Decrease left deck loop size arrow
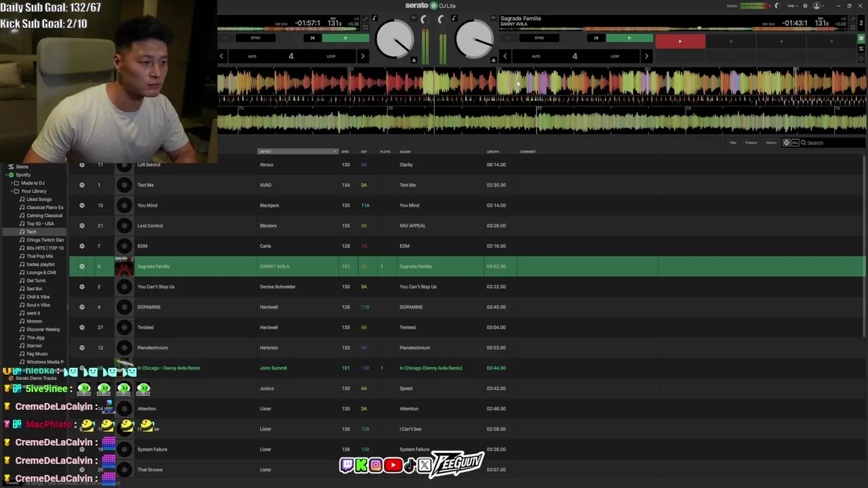This screenshot has height=488, width=868. (x=221, y=56)
